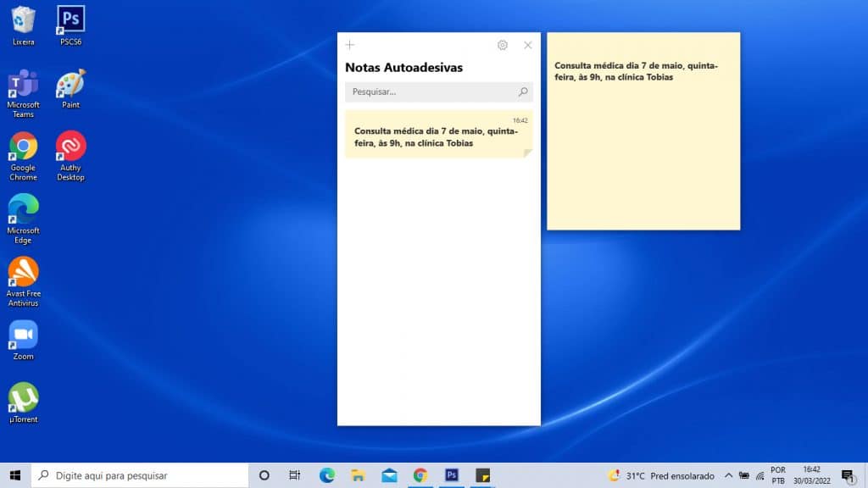The image size is (868, 488).
Task: Switch to Chrome on taskbar
Action: coord(420,475)
